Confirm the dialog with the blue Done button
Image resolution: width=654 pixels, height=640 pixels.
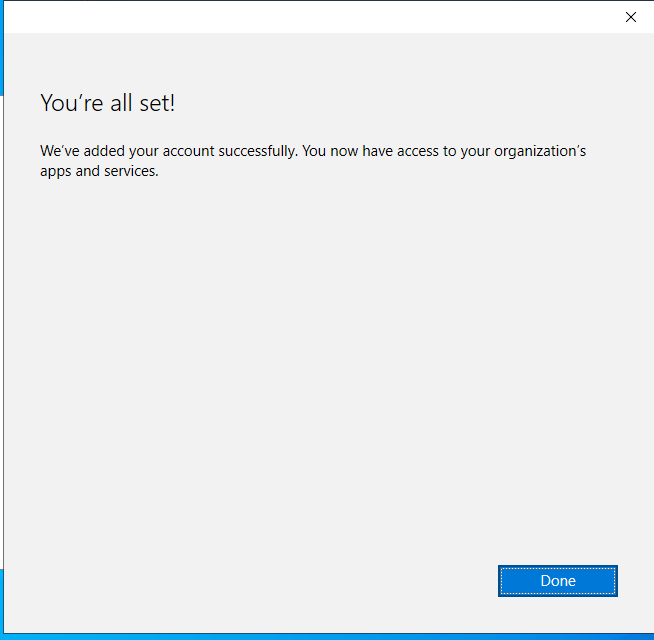pyautogui.click(x=557, y=581)
